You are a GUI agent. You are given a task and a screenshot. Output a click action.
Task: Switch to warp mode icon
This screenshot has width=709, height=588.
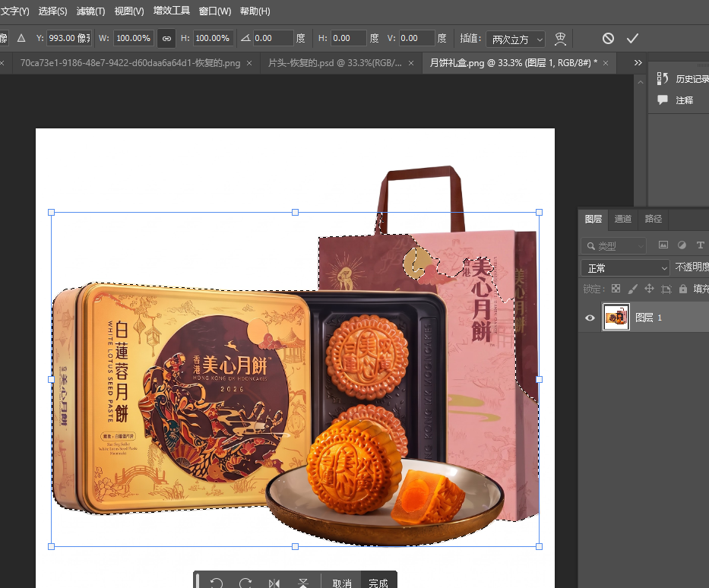click(x=560, y=39)
